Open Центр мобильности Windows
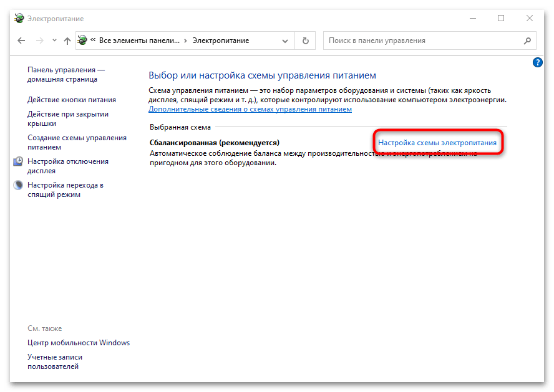The image size is (554, 392). 79,343
